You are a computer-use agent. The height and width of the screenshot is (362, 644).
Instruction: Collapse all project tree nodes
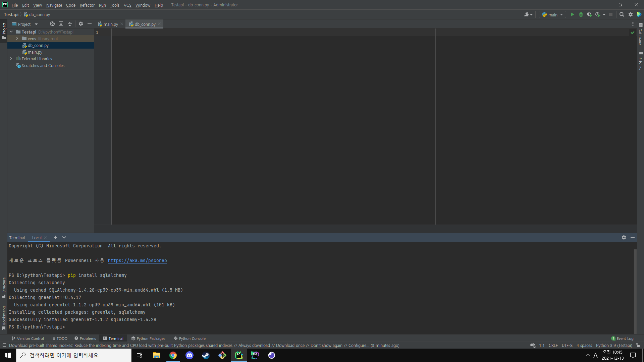click(x=70, y=24)
